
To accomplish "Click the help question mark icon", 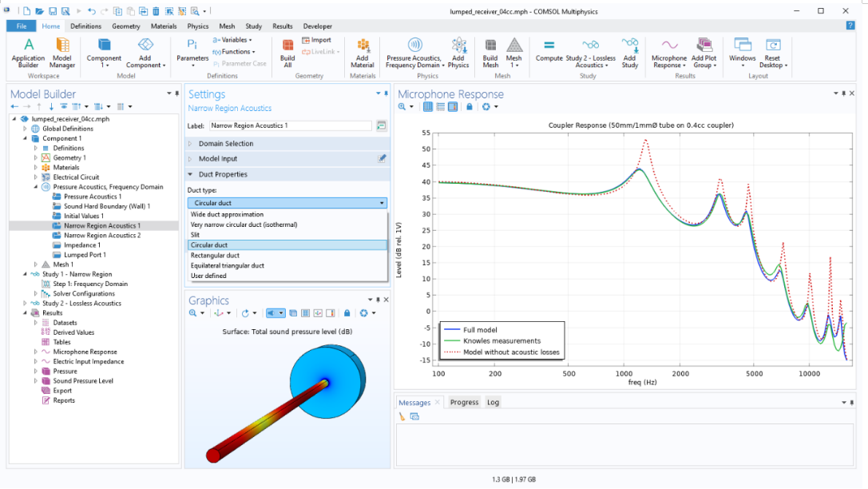I will 850,26.
